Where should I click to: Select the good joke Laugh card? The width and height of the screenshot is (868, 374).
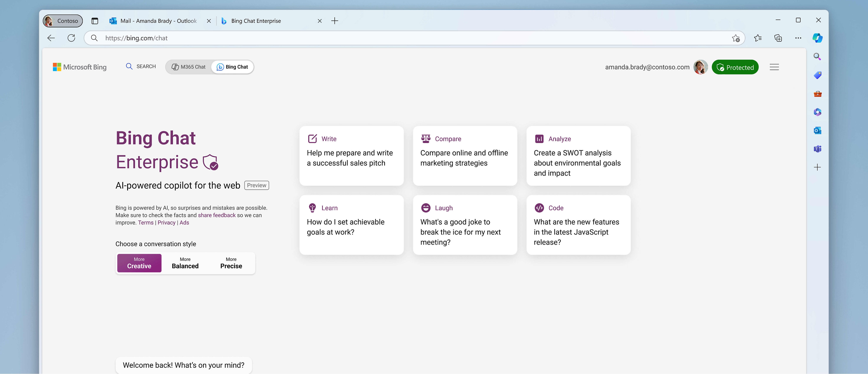tap(465, 225)
